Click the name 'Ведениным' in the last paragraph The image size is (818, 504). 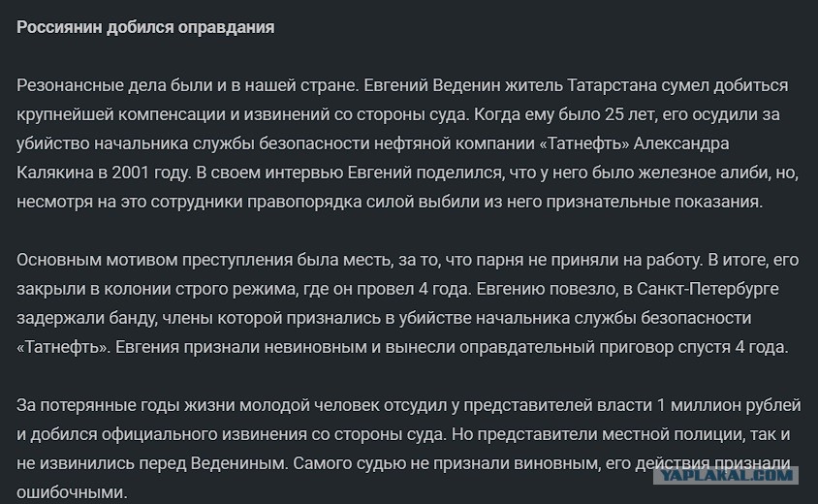tap(239, 464)
